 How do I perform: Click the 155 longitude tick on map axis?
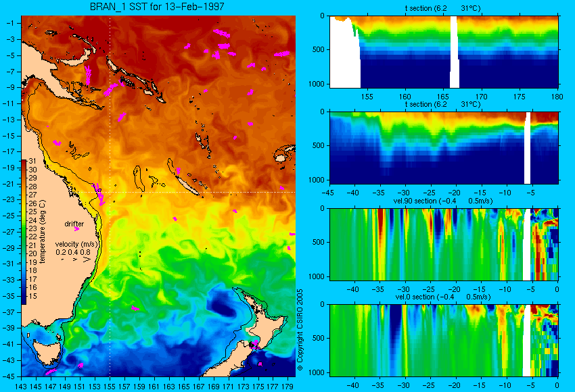click(110, 386)
